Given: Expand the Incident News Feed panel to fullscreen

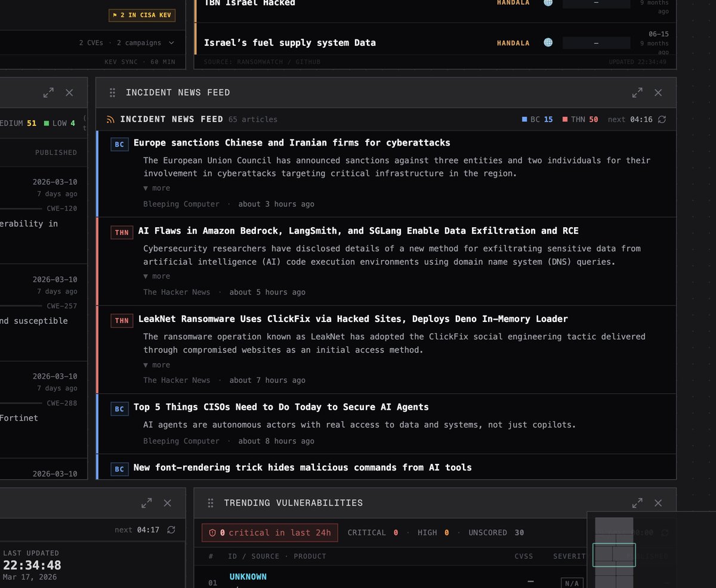Looking at the screenshot, I should (637, 92).
